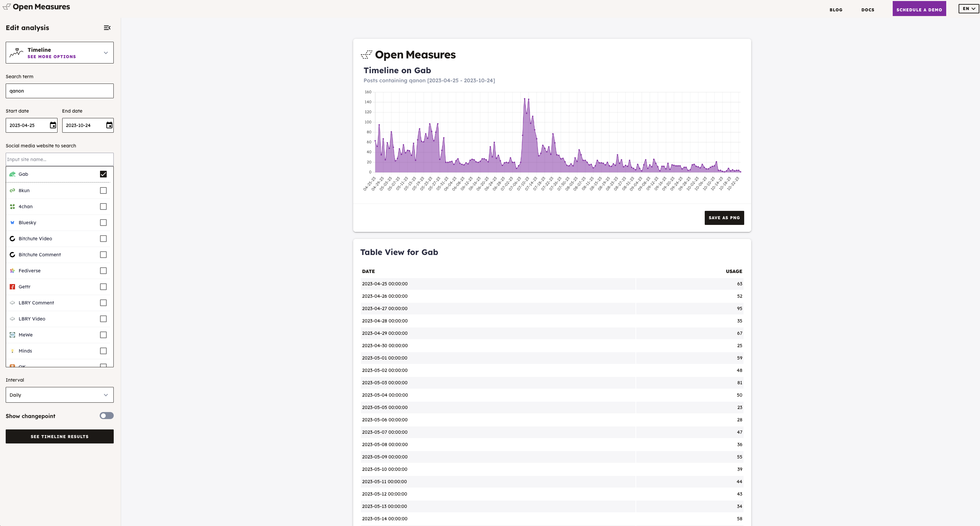Click the Save as PNG button
This screenshot has height=526, width=980.
724,218
